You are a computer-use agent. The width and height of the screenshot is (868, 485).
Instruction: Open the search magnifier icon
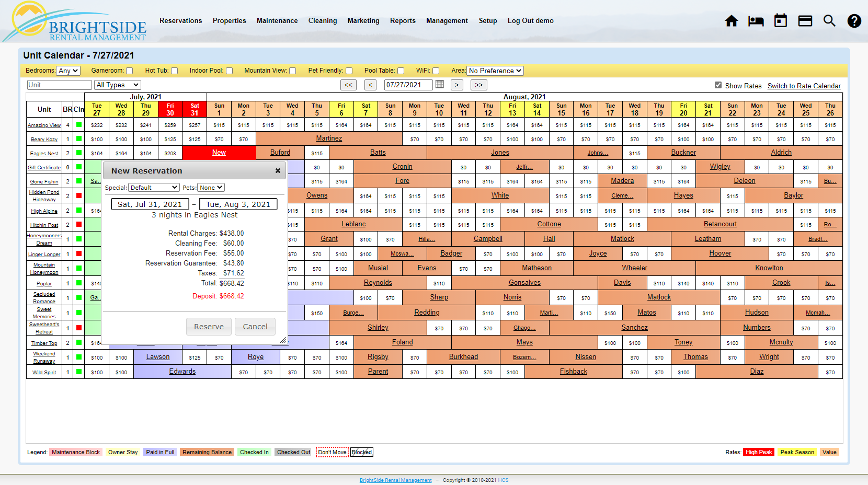pos(830,21)
